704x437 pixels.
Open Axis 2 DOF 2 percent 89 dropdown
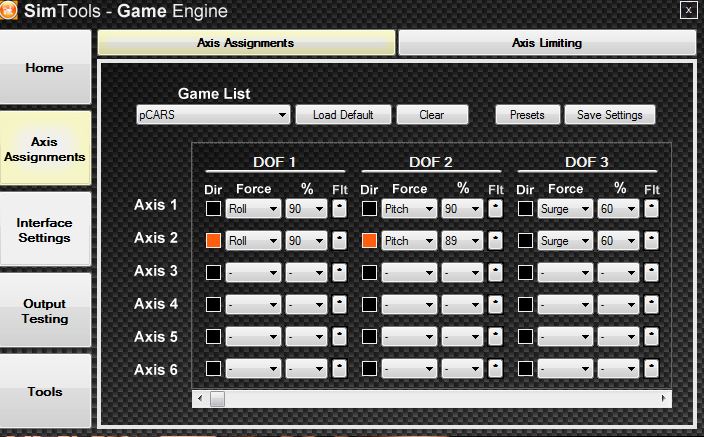(x=462, y=241)
